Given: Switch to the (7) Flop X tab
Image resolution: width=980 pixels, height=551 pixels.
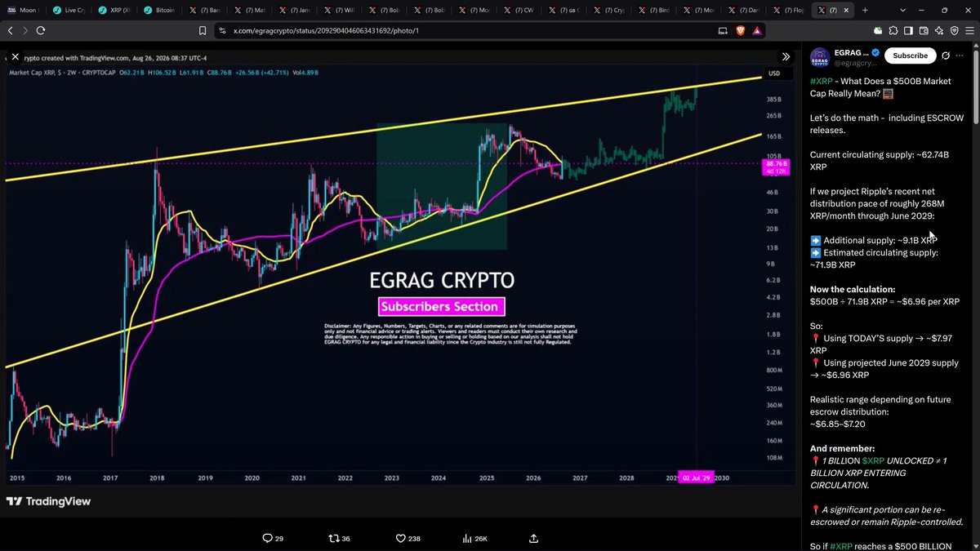Looking at the screenshot, I should (x=790, y=10).
